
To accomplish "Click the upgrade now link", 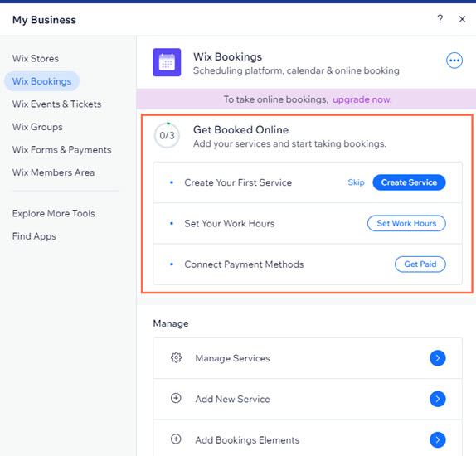I will [362, 99].
